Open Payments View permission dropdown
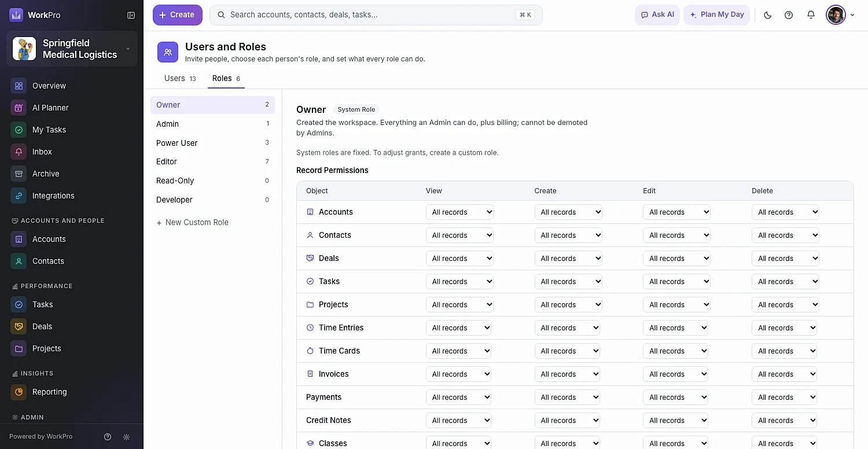This screenshot has width=868, height=449. click(458, 398)
